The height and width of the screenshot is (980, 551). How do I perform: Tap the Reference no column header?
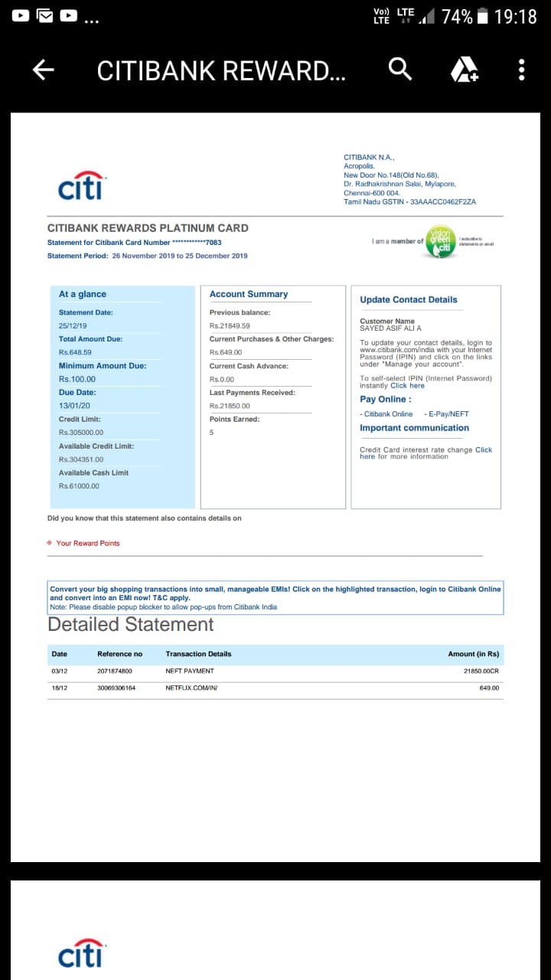coord(119,654)
